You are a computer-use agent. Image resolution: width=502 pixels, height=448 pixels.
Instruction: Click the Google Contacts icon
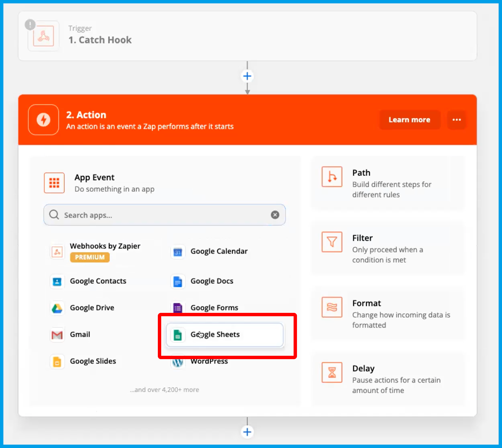click(x=57, y=281)
